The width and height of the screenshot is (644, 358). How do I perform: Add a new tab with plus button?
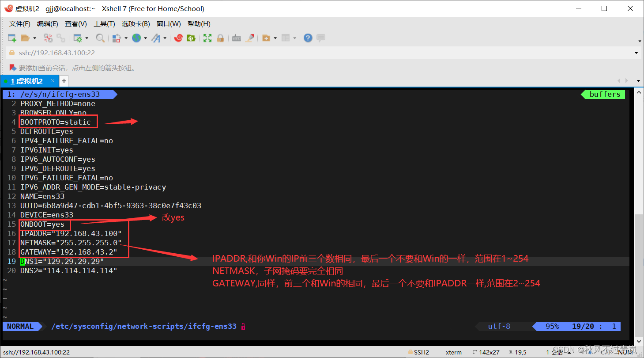64,81
